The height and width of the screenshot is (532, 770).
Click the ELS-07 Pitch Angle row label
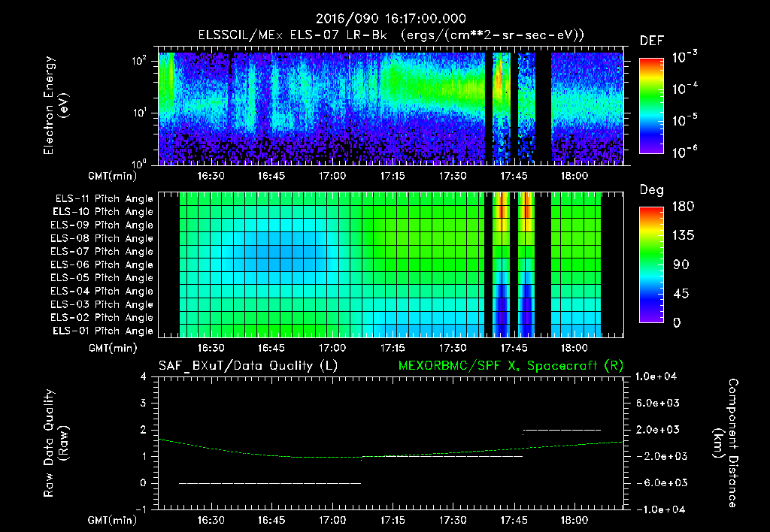point(102,252)
